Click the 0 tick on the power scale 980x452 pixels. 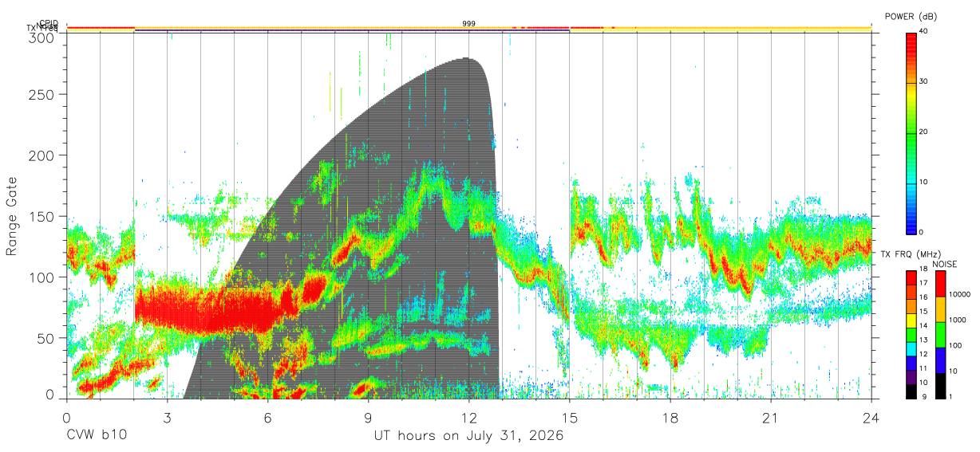click(921, 232)
